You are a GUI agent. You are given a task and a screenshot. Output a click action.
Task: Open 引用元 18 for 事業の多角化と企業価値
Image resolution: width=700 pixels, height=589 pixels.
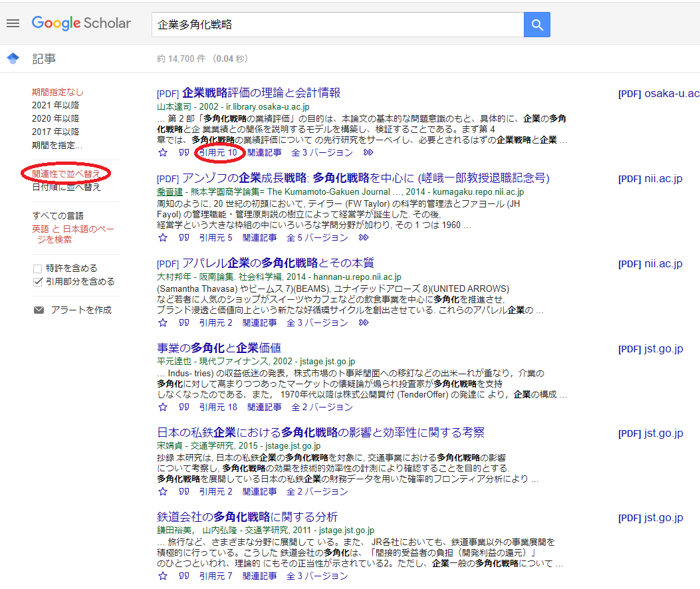tap(218, 408)
